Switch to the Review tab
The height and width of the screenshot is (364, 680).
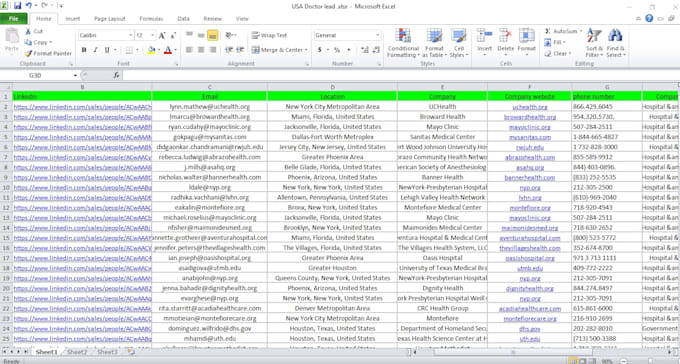click(212, 19)
